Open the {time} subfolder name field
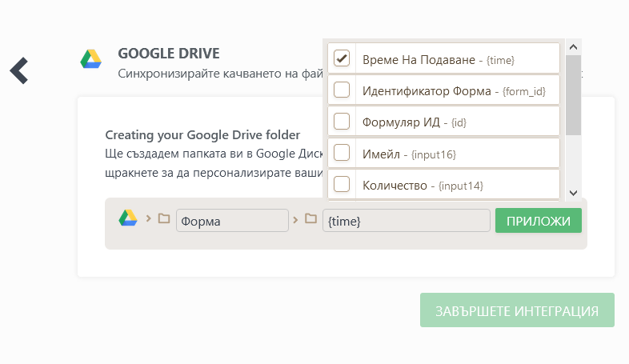The width and height of the screenshot is (629, 364). coord(407,221)
